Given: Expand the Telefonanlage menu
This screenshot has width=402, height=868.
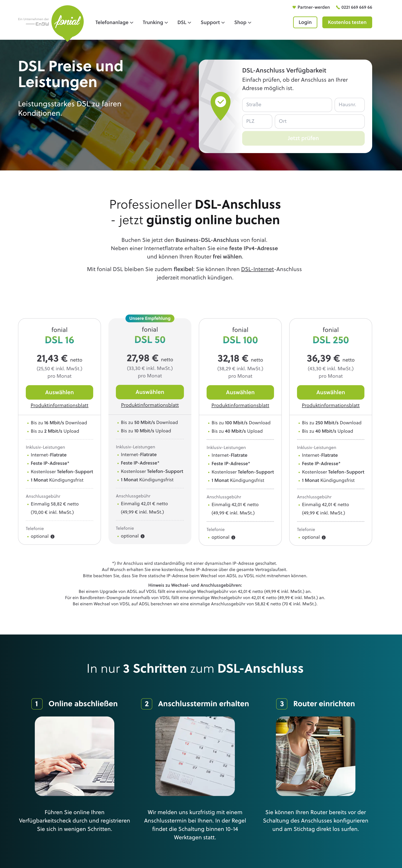Looking at the screenshot, I should 114,23.
